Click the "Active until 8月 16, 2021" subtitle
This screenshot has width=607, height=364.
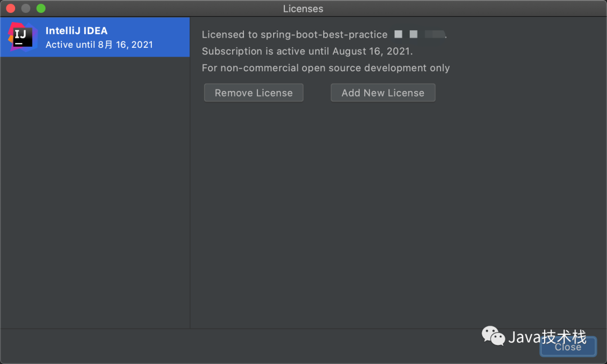tap(99, 45)
